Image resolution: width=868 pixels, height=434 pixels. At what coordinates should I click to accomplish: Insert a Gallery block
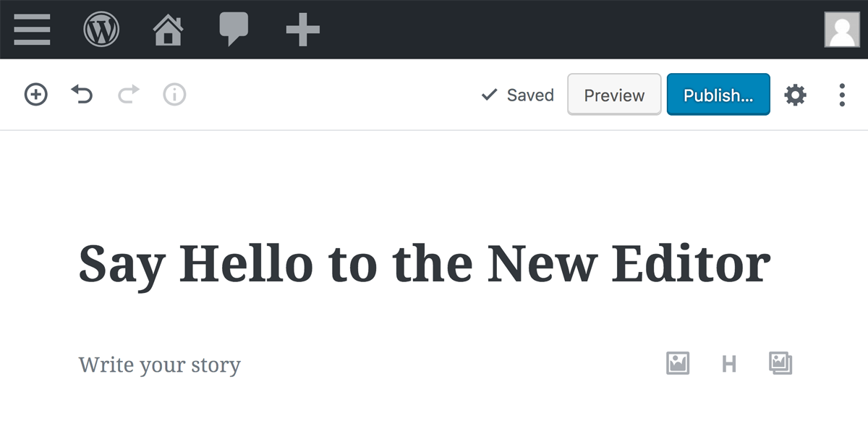pyautogui.click(x=780, y=364)
